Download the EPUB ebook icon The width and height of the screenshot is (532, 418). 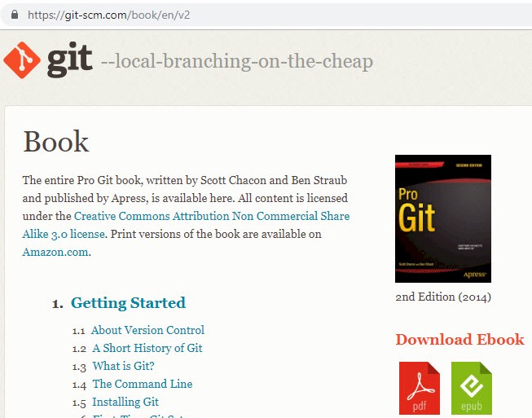[471, 388]
